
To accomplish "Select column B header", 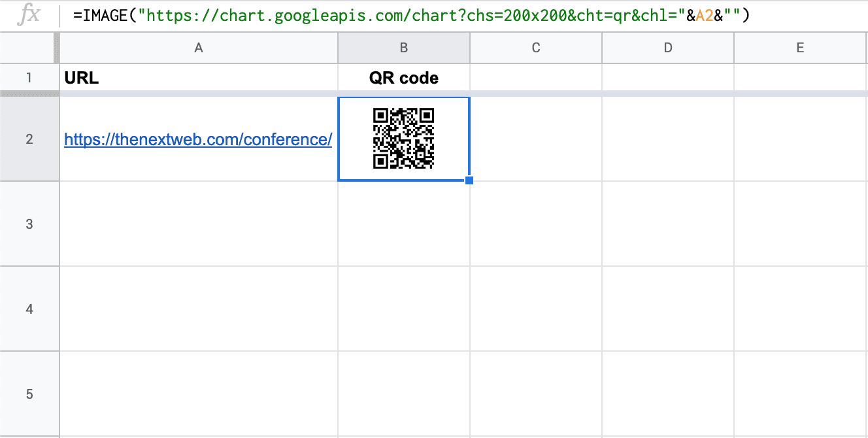I will (404, 48).
